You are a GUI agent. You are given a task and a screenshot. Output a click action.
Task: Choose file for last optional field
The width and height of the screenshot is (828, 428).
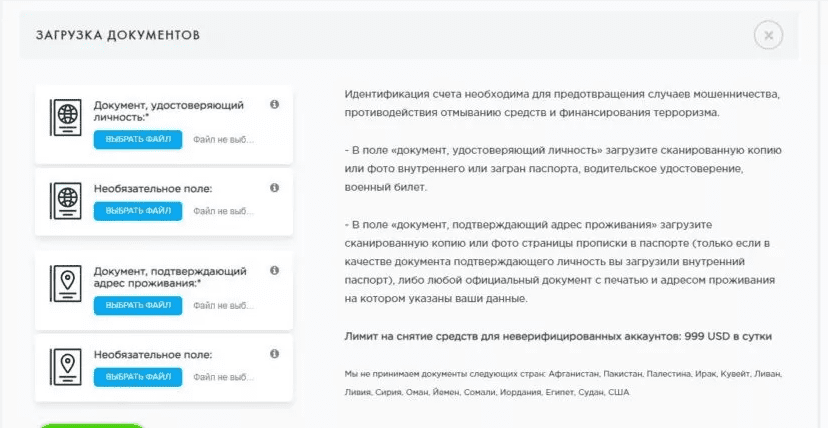138,377
